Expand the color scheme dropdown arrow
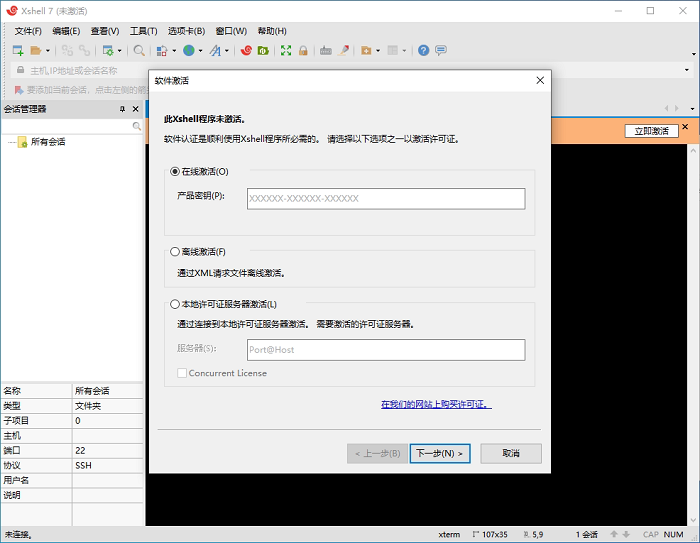The height and width of the screenshot is (543, 700). [x=174, y=50]
